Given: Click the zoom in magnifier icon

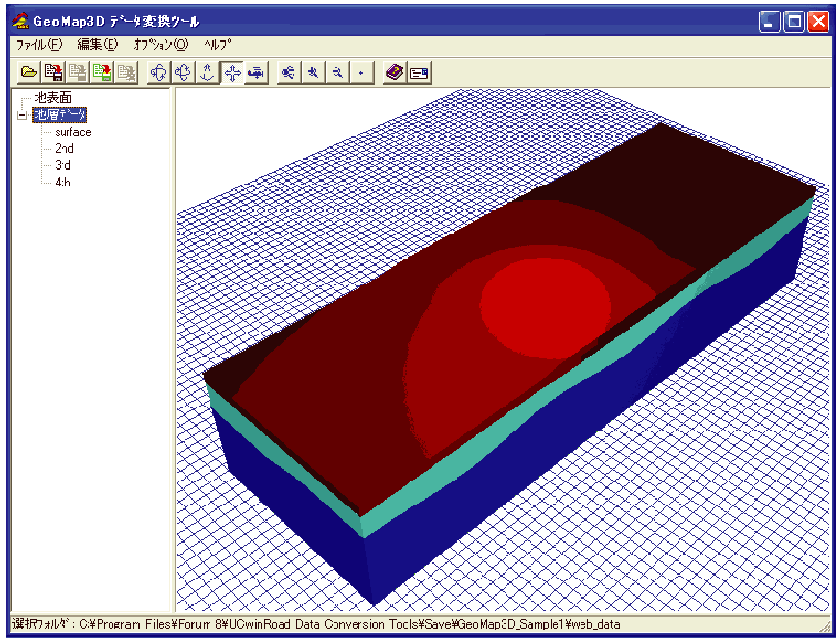Looking at the screenshot, I should [x=313, y=72].
